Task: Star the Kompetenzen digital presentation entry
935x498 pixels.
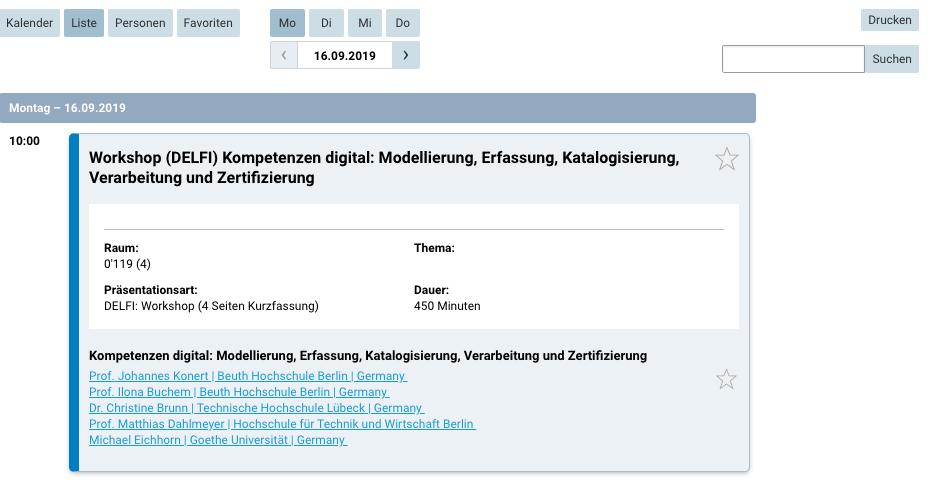Action: click(726, 379)
